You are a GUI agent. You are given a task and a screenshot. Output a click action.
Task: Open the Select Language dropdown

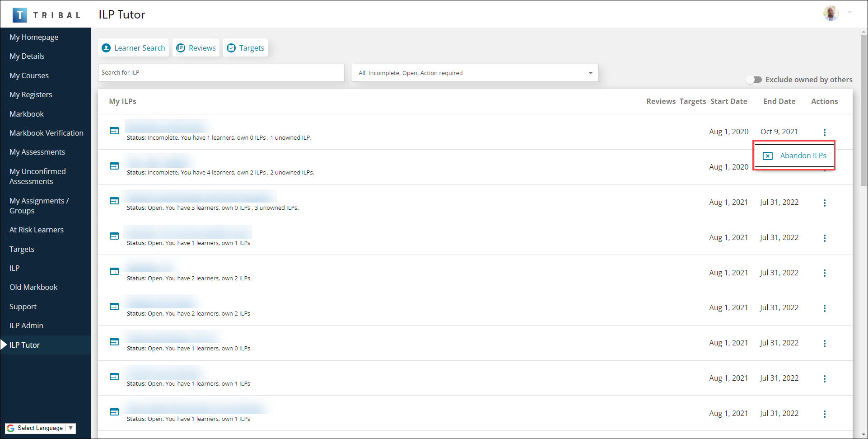40,428
